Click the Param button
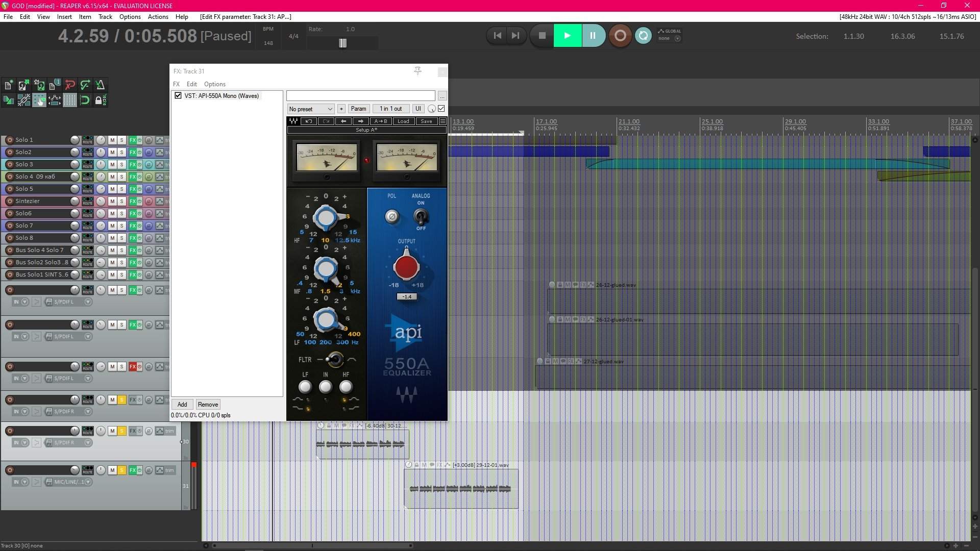 click(358, 109)
